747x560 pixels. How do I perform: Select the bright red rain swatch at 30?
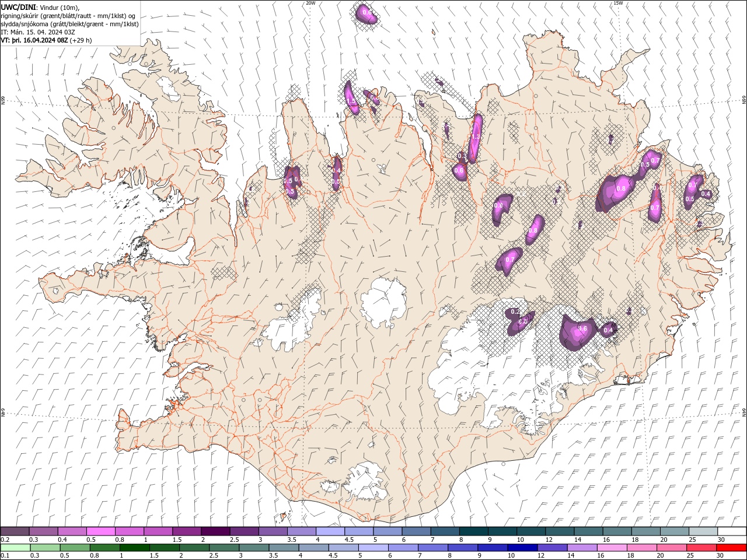[731, 548]
